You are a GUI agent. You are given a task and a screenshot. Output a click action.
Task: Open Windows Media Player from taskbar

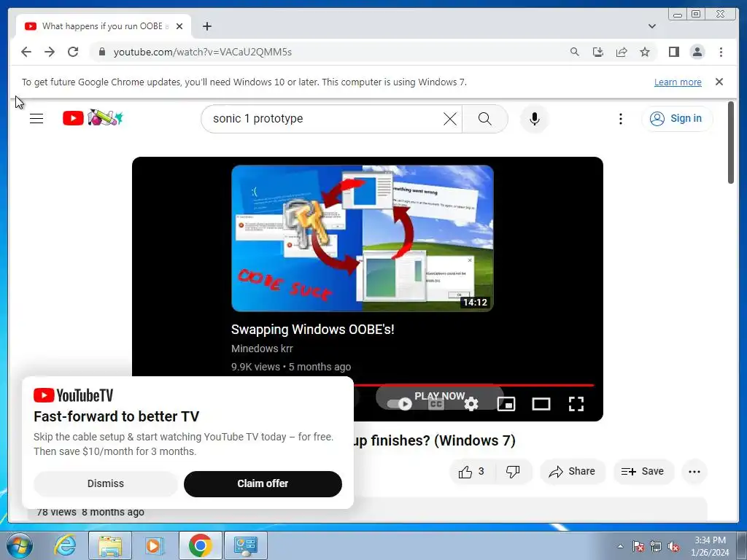[x=155, y=545]
